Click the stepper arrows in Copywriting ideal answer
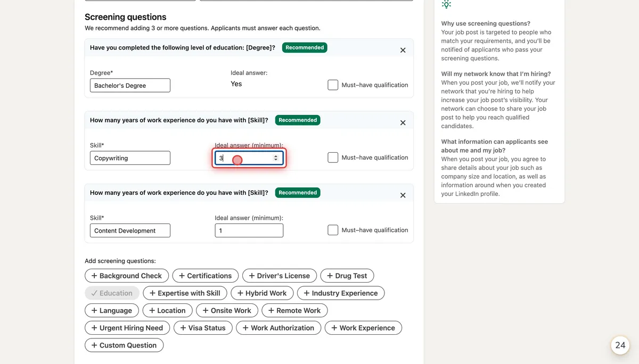Viewport: 639px width, 364px height. coord(276,158)
